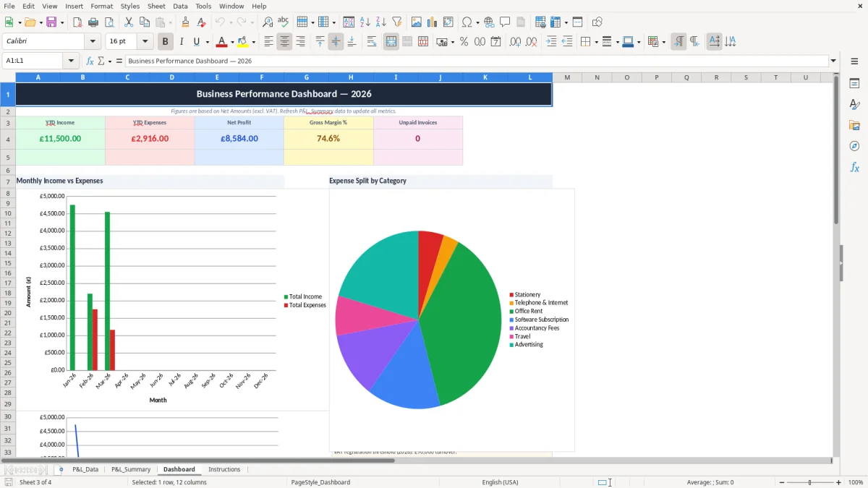
Task: Open sidebar Styles icon
Action: 854,104
